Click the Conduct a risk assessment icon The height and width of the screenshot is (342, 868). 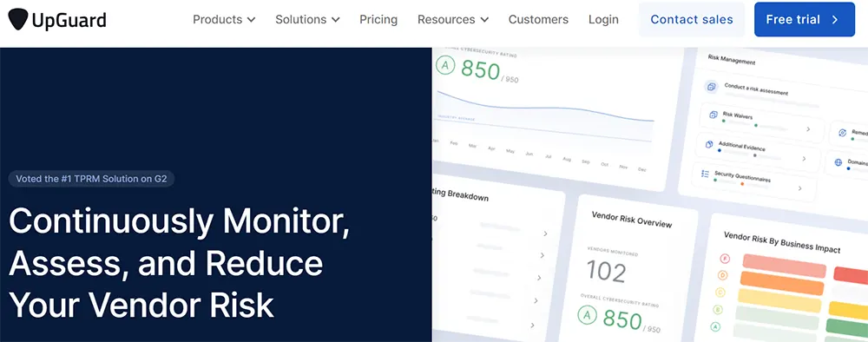[x=712, y=87]
